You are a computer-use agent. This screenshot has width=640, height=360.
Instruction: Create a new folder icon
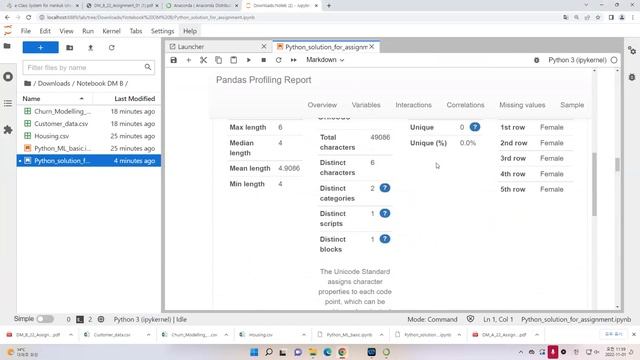70,48
